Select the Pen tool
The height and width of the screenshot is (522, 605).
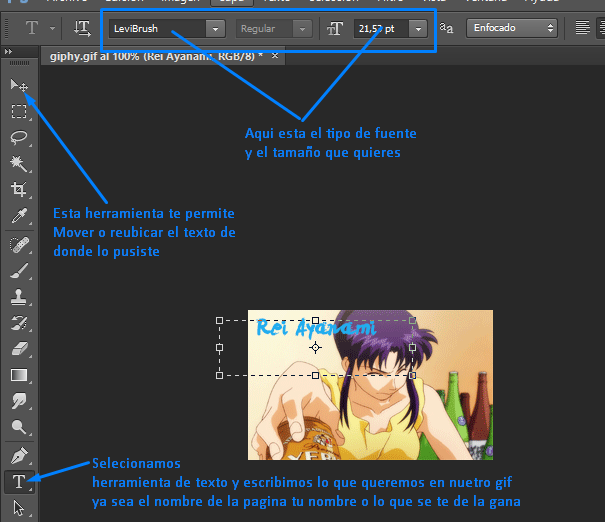click(19, 456)
